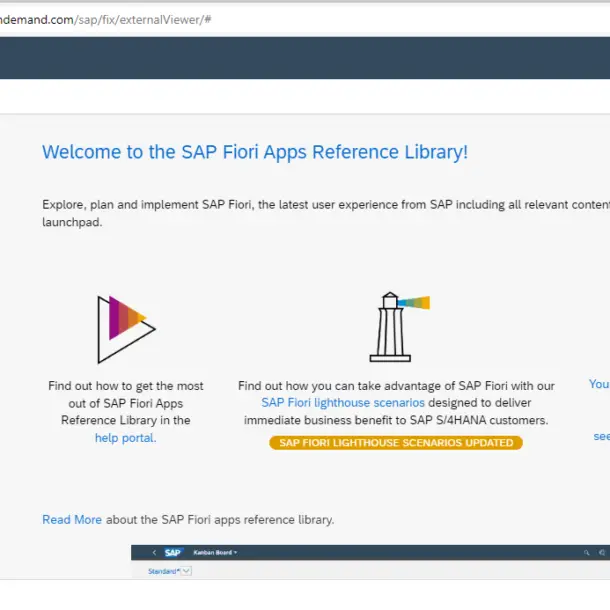Click text 'Find out how to get the most'
This screenshot has height=610, width=610.
(x=126, y=386)
